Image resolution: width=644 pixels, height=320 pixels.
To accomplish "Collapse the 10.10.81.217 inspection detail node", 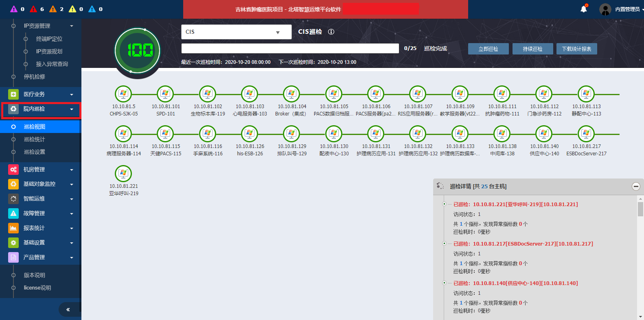I will (x=444, y=244).
